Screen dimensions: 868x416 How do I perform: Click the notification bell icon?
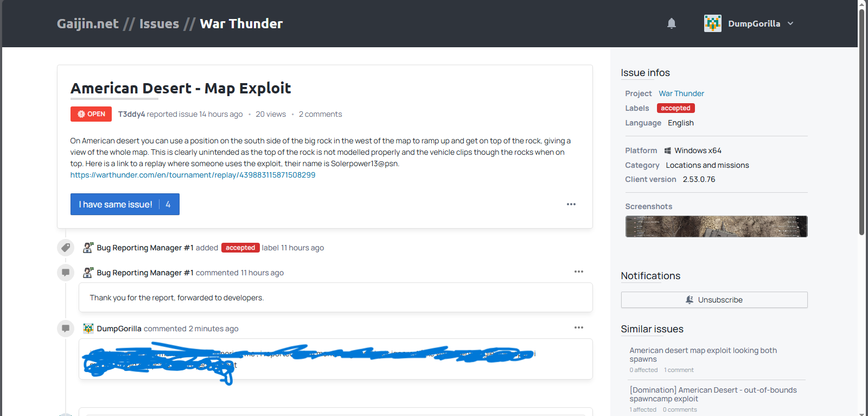(x=672, y=23)
